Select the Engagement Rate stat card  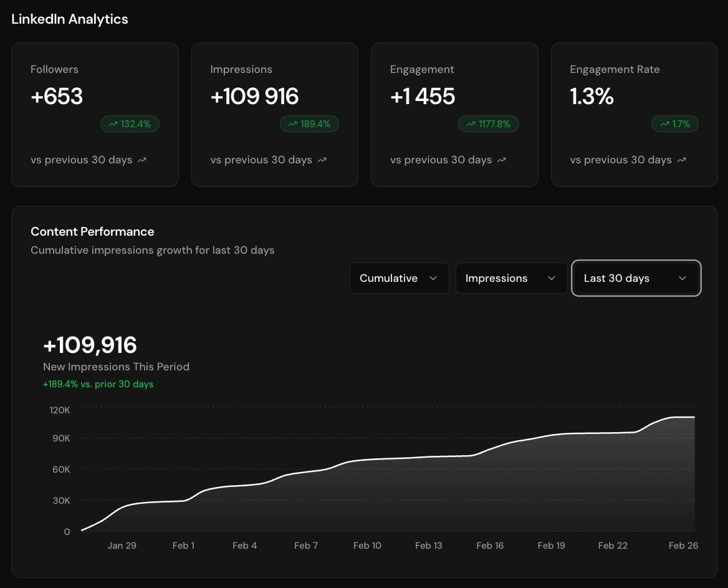pyautogui.click(x=634, y=114)
